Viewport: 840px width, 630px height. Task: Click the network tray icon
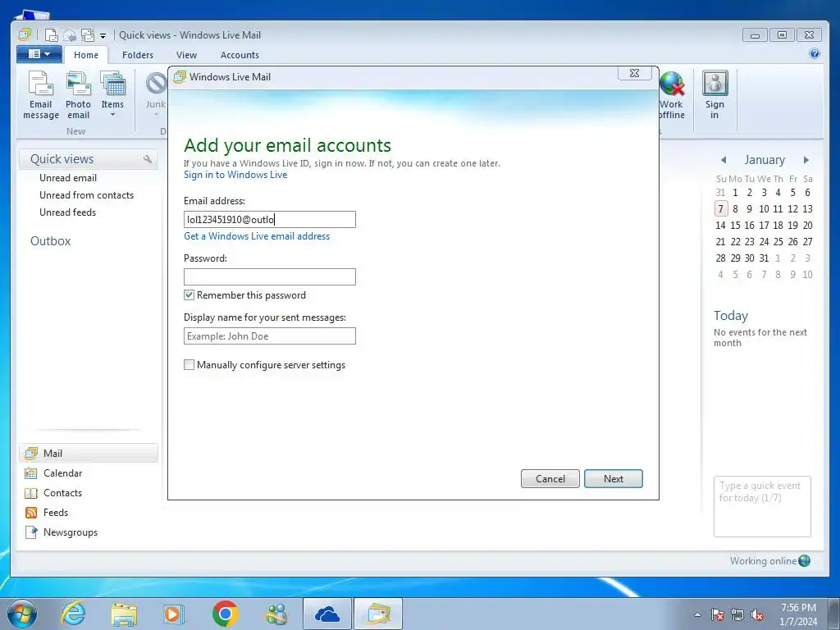coord(737,614)
